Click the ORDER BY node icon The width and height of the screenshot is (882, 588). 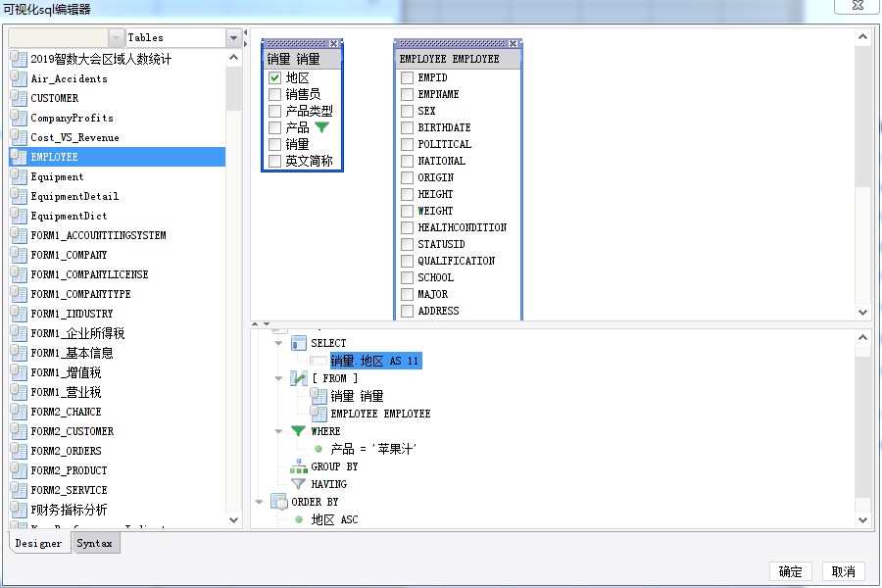tap(279, 502)
